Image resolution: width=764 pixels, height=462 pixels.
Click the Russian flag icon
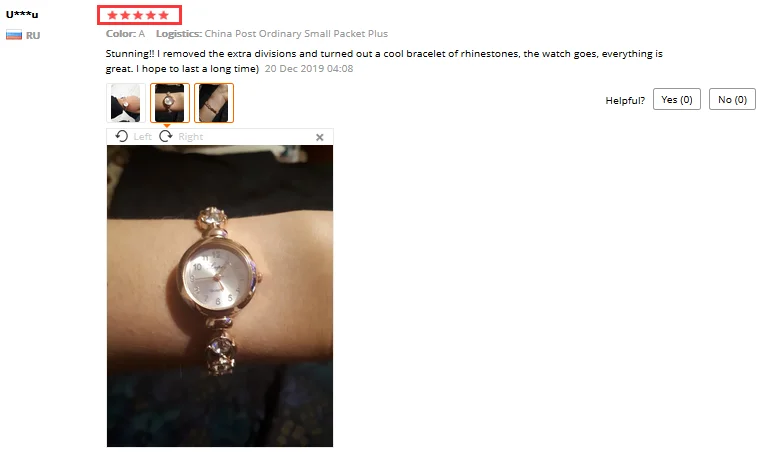(x=14, y=35)
